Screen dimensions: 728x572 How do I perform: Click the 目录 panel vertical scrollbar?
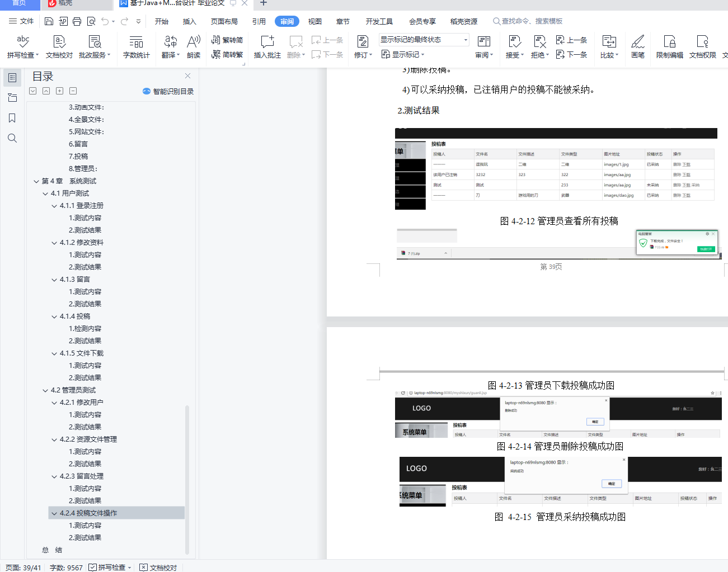pos(187,479)
